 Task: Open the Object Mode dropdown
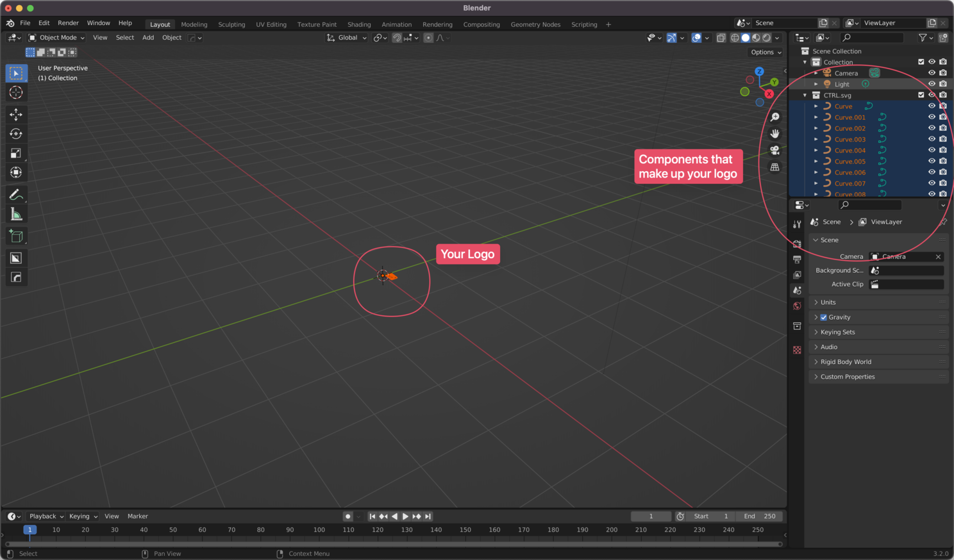[56, 38]
